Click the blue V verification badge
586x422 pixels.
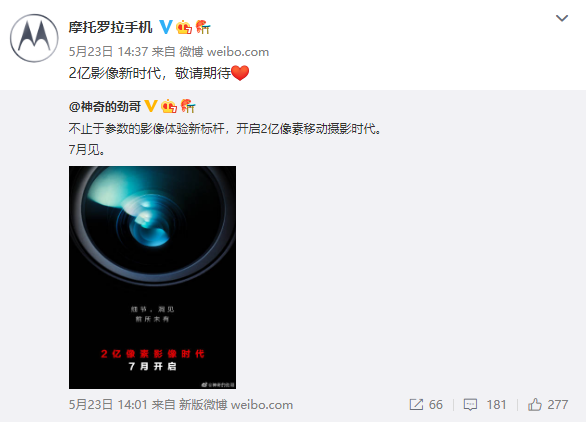coord(166,27)
